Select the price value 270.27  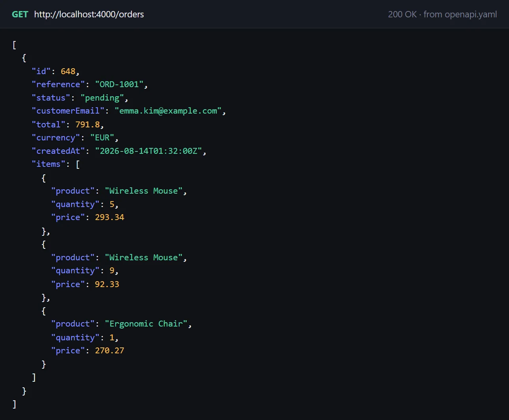pos(110,351)
